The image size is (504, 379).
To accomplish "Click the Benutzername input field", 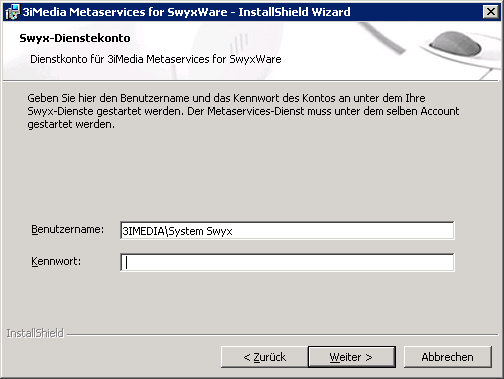I will 287,230.
